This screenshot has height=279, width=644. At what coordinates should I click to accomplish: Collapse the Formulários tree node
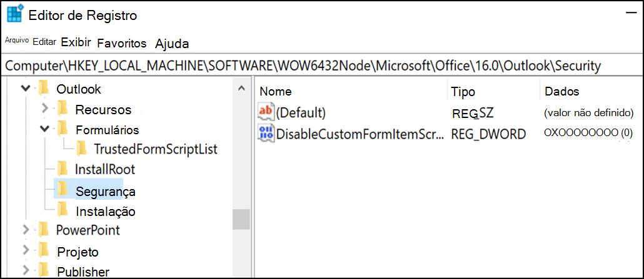(45, 129)
